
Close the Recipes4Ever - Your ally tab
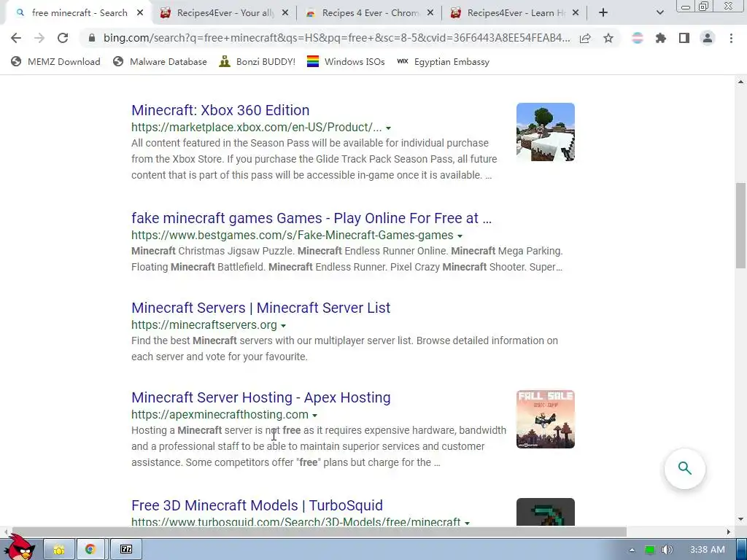click(x=285, y=13)
